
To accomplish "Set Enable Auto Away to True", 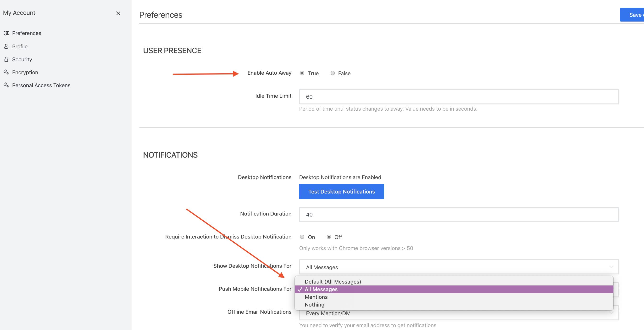I will 302,73.
